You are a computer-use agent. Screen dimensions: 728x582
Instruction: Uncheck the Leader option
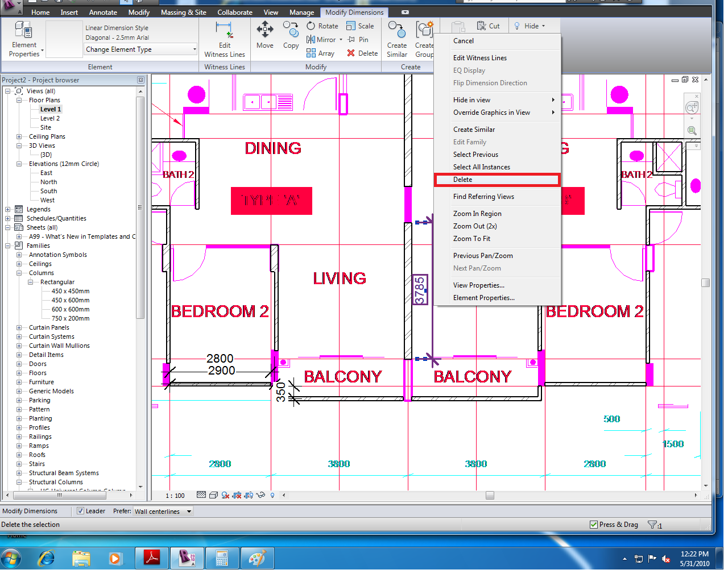pyautogui.click(x=80, y=511)
